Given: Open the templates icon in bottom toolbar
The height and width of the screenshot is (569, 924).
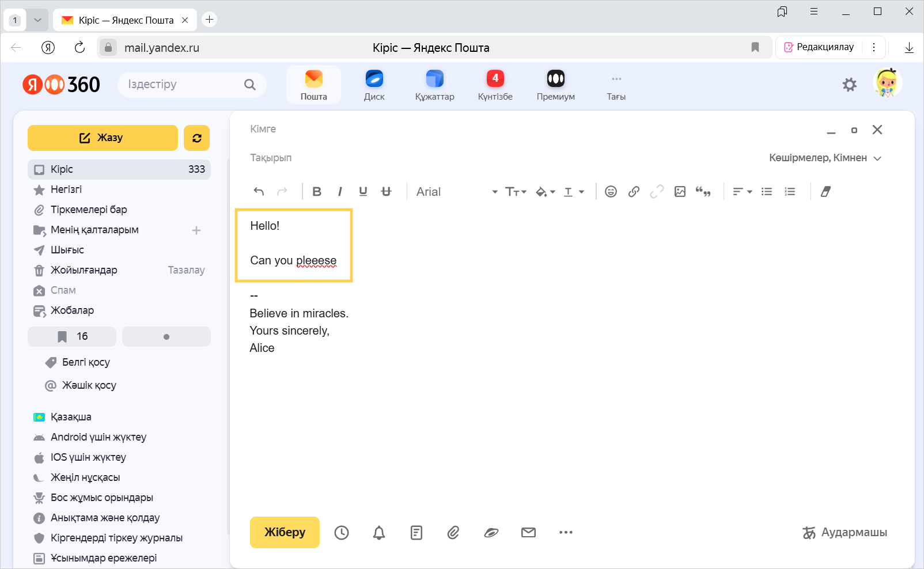Looking at the screenshot, I should click(x=416, y=533).
